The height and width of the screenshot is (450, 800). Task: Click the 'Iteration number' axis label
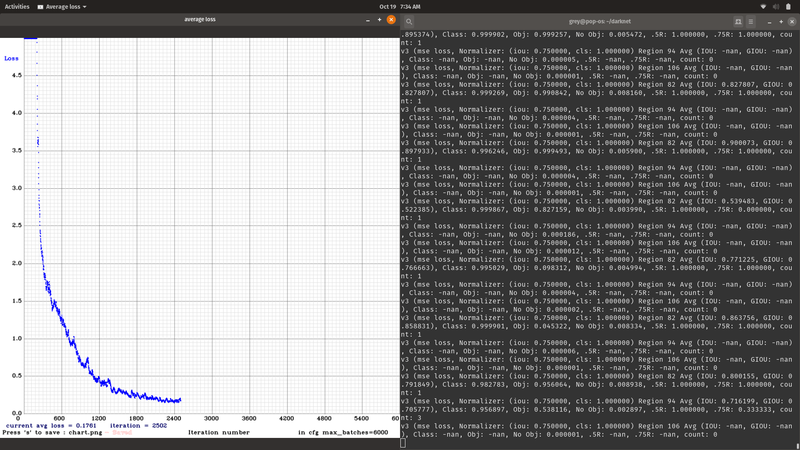pyautogui.click(x=219, y=432)
